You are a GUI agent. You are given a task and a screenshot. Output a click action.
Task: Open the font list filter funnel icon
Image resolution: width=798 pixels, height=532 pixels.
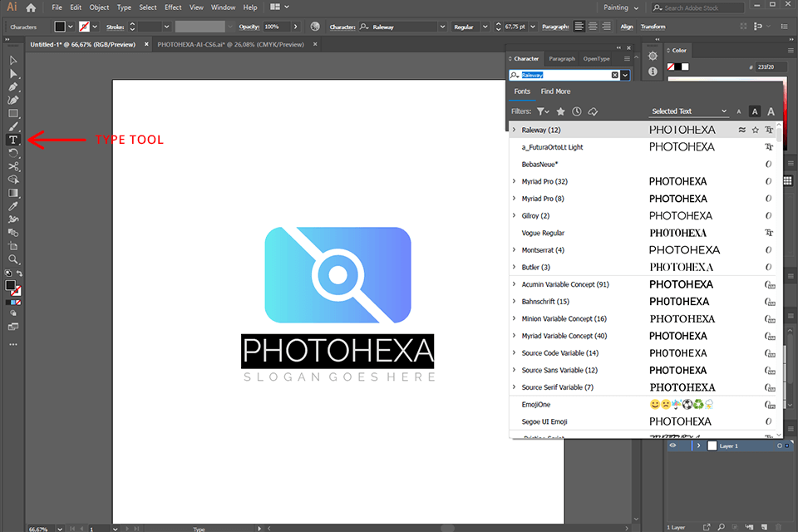pos(540,111)
